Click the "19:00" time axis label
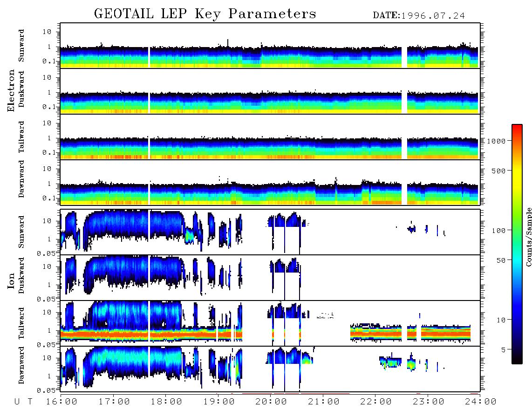This screenshot has height=410, width=532. click(219, 402)
